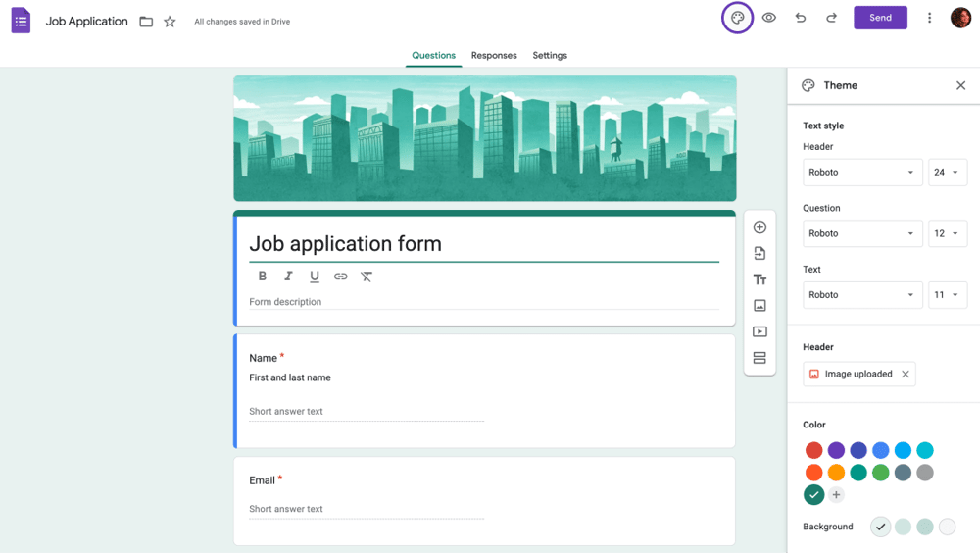Screen dimensions: 980x553
Task: Select the lightest checked background color option
Action: (x=880, y=528)
